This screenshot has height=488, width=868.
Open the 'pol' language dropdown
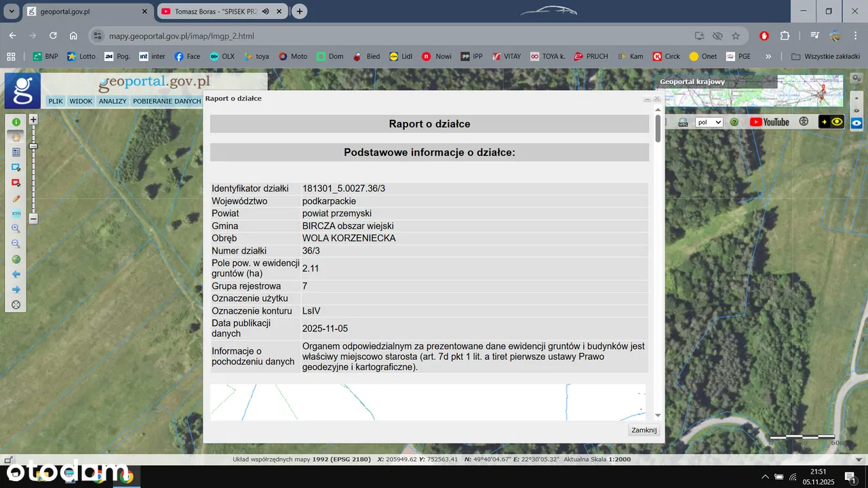tap(709, 123)
